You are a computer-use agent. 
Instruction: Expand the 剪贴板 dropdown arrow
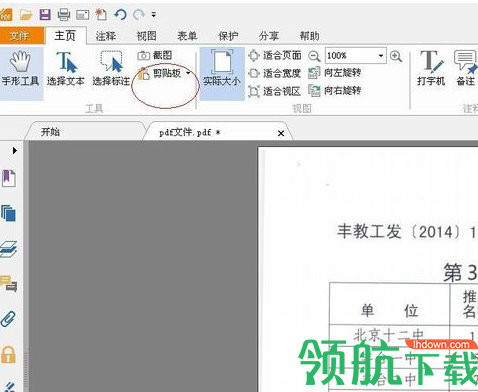(x=188, y=73)
